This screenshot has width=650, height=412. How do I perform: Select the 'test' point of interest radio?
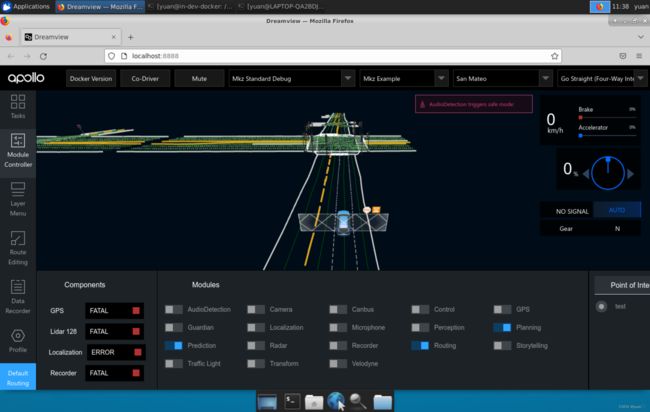[601, 306]
